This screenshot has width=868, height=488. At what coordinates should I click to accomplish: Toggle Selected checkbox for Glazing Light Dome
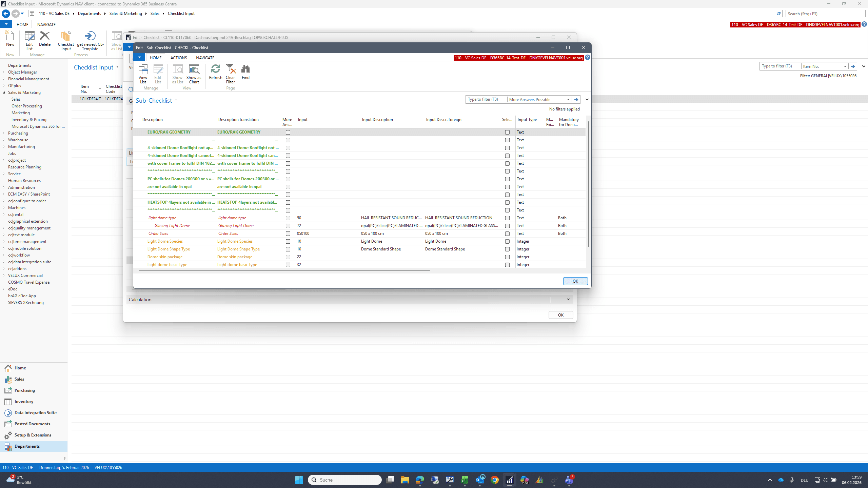[x=507, y=226]
